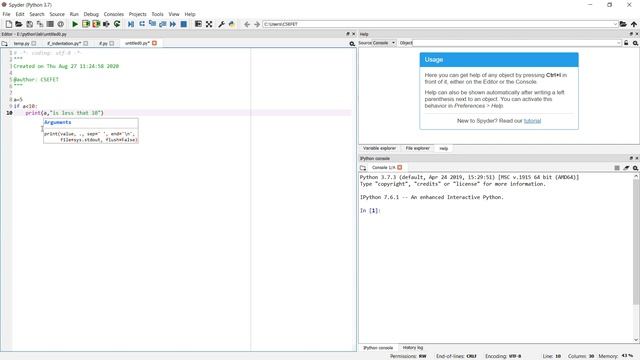Image resolution: width=640 pixels, height=360 pixels.
Task: Switch to the File explorer tab
Action: pyautogui.click(x=418, y=148)
